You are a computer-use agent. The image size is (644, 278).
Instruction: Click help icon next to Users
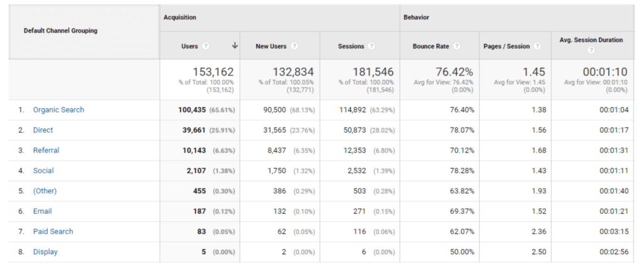[x=206, y=47]
